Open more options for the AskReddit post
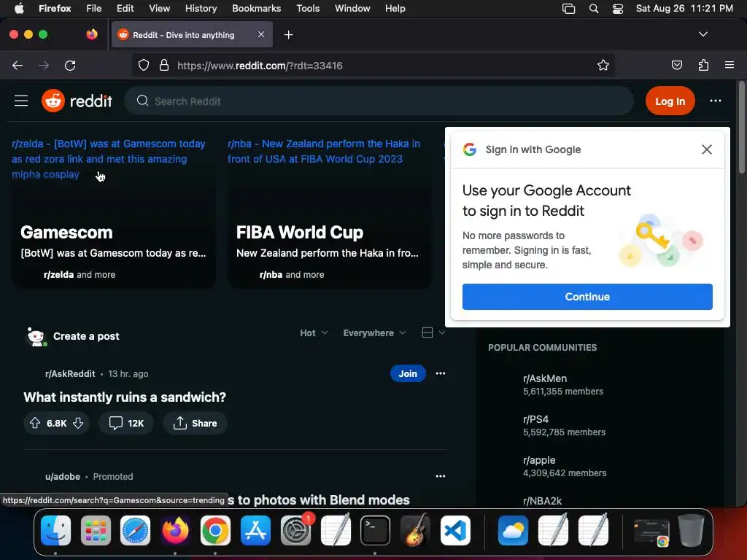The image size is (747, 560). (440, 373)
